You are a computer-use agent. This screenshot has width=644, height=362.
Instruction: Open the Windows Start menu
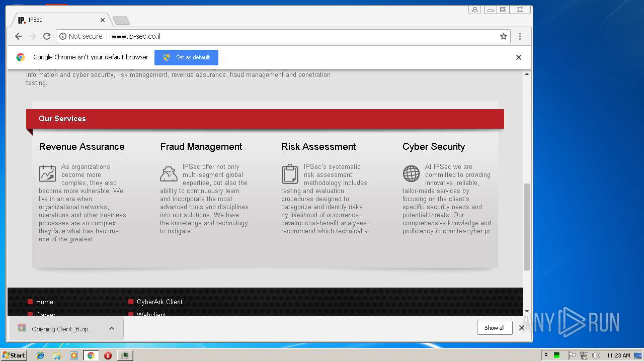14,355
